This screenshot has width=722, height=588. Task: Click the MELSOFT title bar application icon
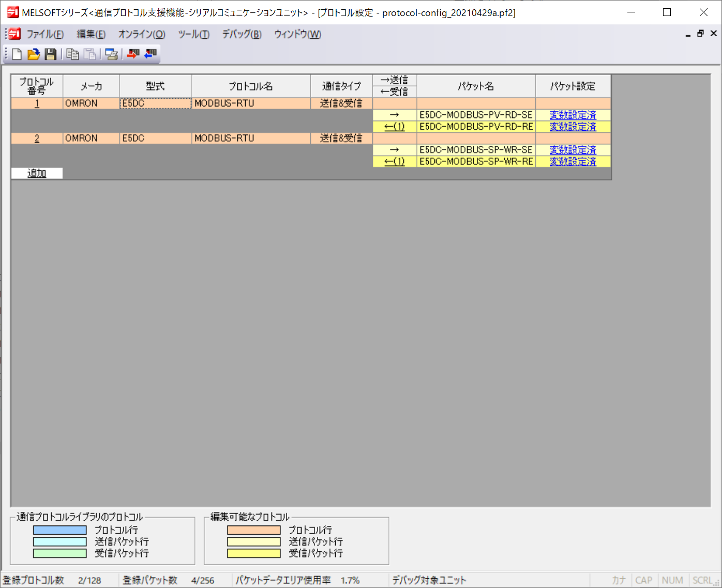[13, 12]
